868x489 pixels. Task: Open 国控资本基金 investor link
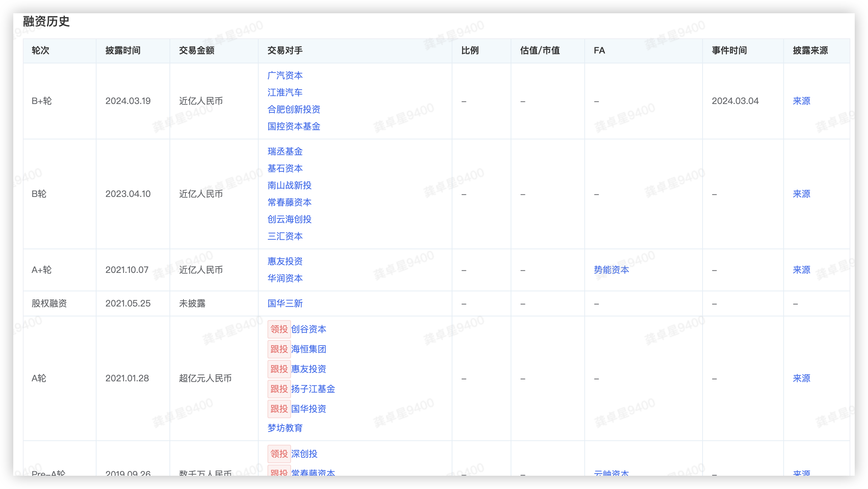(294, 126)
